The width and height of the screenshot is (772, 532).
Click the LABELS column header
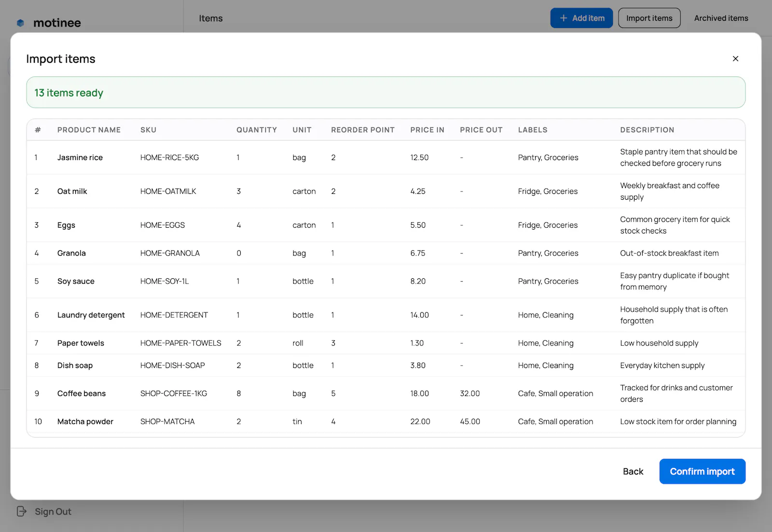(x=533, y=130)
